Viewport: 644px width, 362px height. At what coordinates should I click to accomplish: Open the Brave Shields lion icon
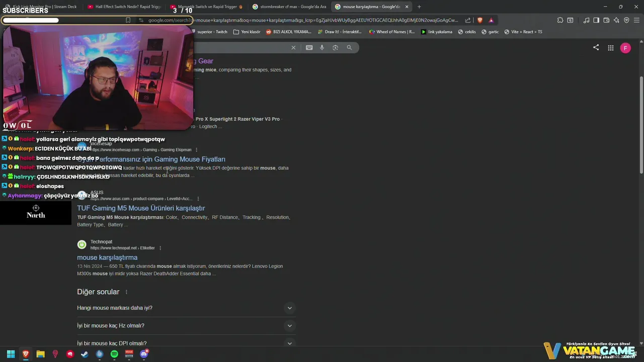479,20
